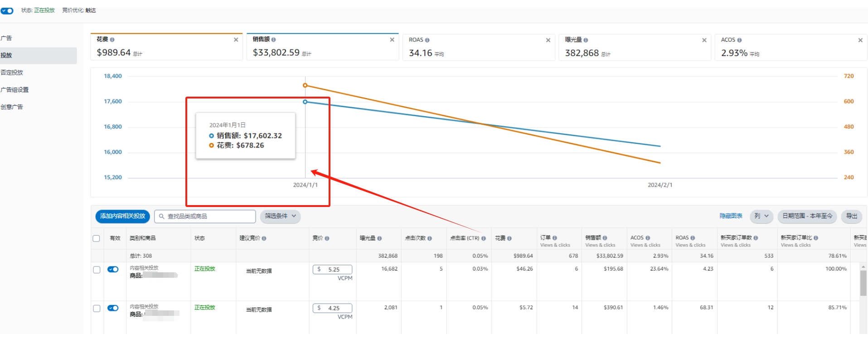Click info icon beside 点击次数 column header
Image resolution: width=868 pixels, height=349 pixels.
430,238
